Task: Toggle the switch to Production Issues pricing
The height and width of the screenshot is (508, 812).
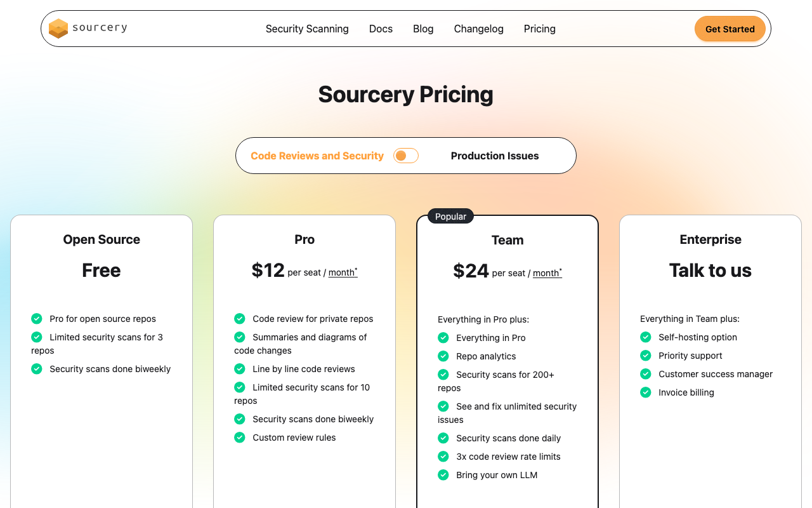Action: pyautogui.click(x=405, y=156)
